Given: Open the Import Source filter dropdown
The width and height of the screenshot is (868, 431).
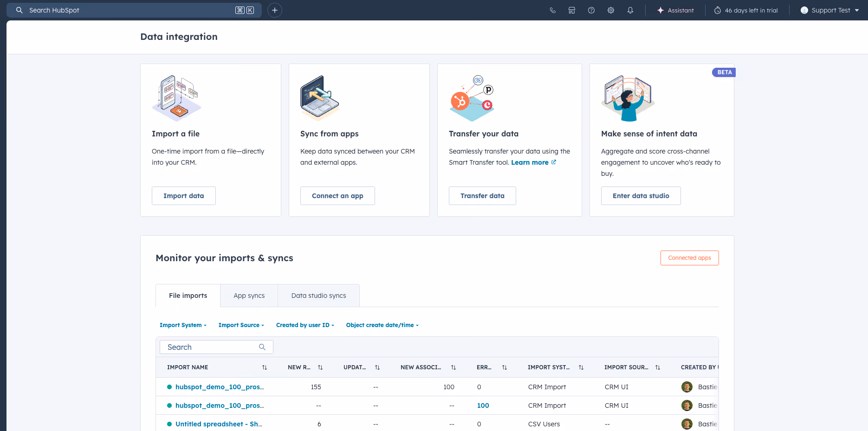Looking at the screenshot, I should 241,325.
